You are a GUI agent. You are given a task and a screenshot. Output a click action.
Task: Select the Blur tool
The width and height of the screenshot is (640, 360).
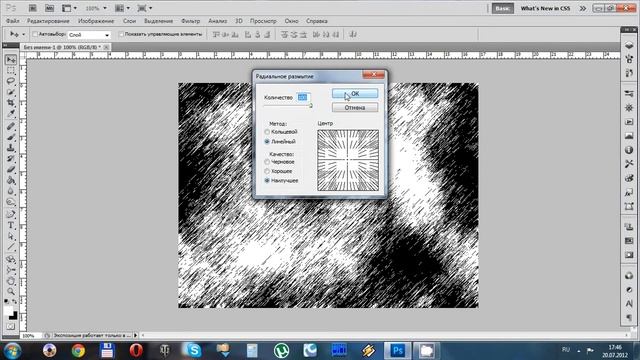[11, 191]
